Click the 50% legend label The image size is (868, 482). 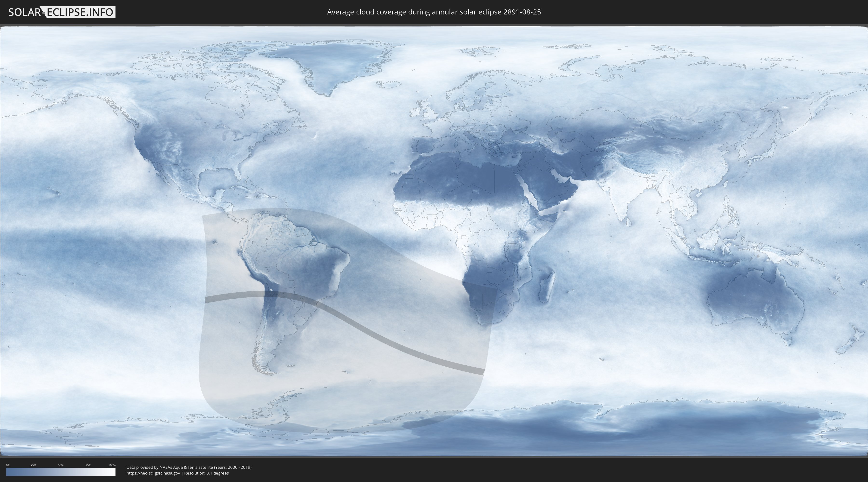(61, 465)
